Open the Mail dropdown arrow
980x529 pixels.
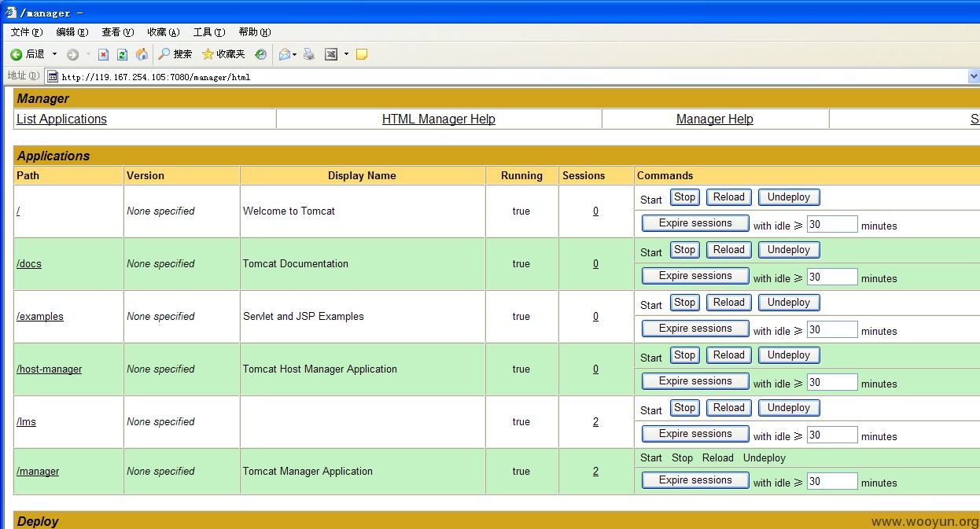(294, 54)
